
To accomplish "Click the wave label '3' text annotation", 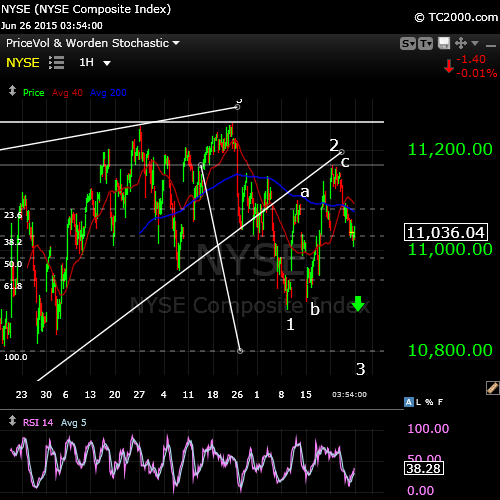I will pos(361,369).
